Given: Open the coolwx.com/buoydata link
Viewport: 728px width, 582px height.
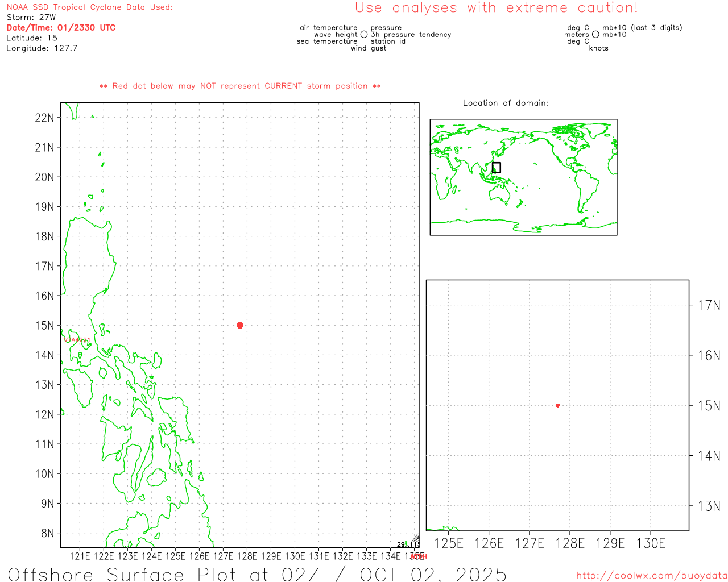Looking at the screenshot, I should (652, 576).
